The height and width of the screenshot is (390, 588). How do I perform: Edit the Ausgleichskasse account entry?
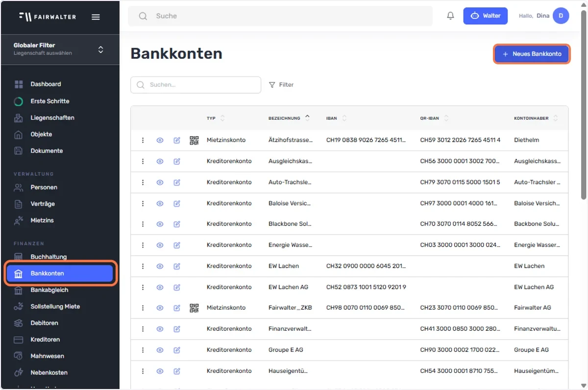coord(177,161)
